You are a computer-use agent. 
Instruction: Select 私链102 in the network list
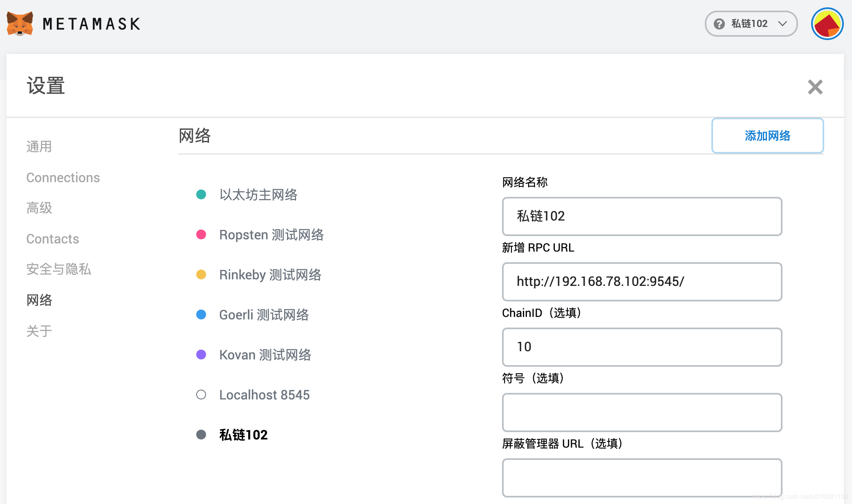pyautogui.click(x=244, y=435)
